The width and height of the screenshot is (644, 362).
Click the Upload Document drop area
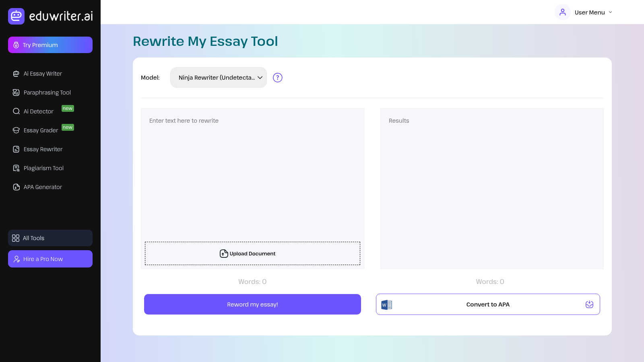coord(252,253)
